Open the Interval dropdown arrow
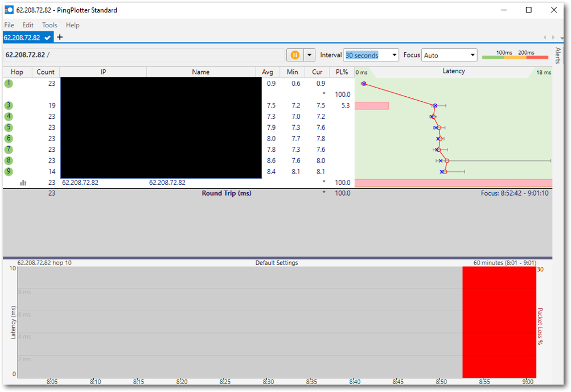The width and height of the screenshot is (571, 392). point(394,55)
